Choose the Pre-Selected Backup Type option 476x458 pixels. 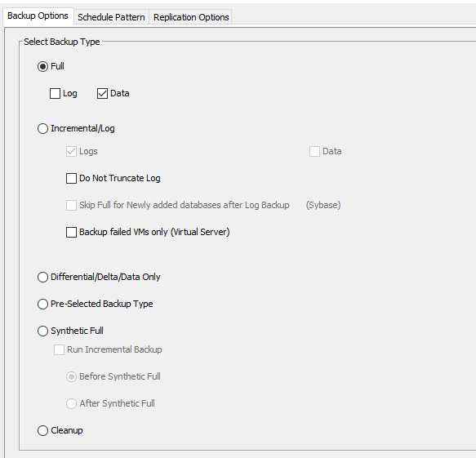(x=42, y=305)
